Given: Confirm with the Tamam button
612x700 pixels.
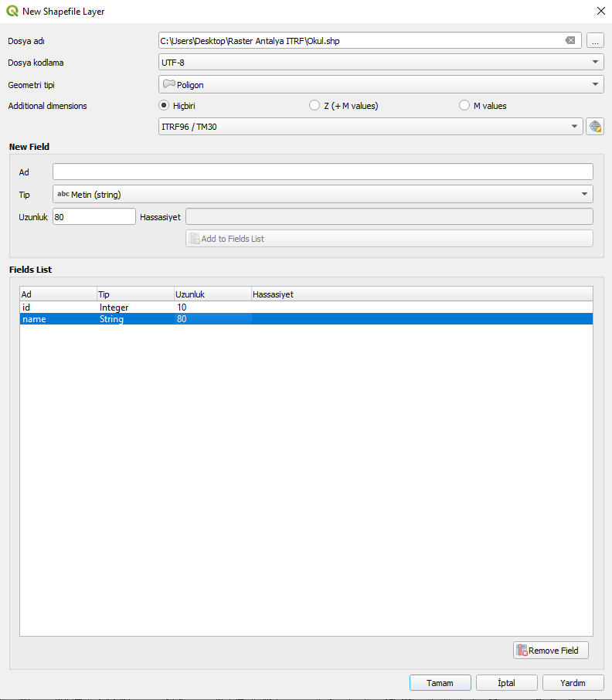Looking at the screenshot, I should 440,682.
